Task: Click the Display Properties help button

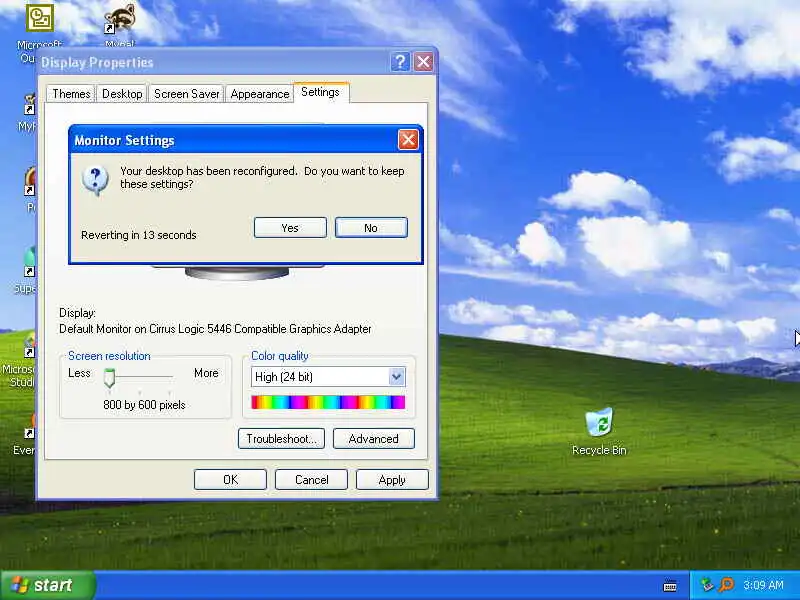Action: tap(400, 62)
